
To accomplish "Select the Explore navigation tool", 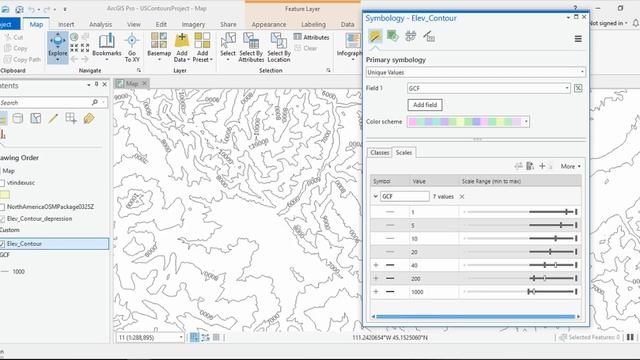I will 58,47.
